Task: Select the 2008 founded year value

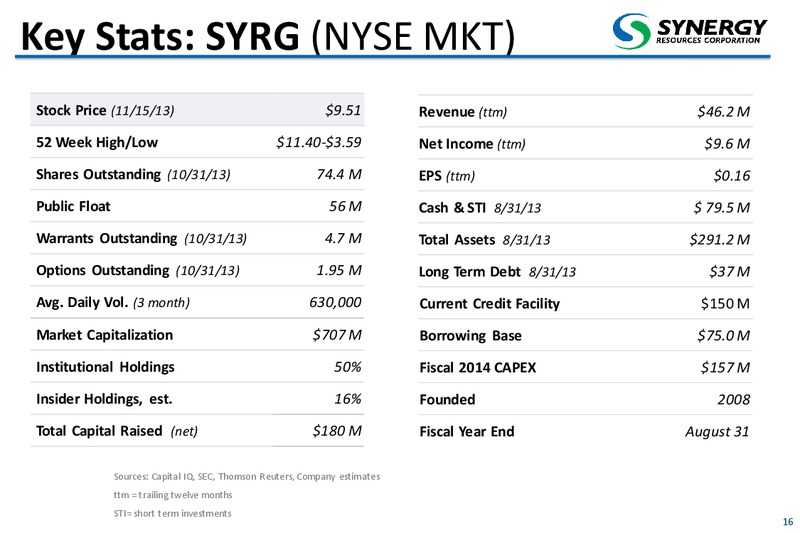Action: click(734, 399)
